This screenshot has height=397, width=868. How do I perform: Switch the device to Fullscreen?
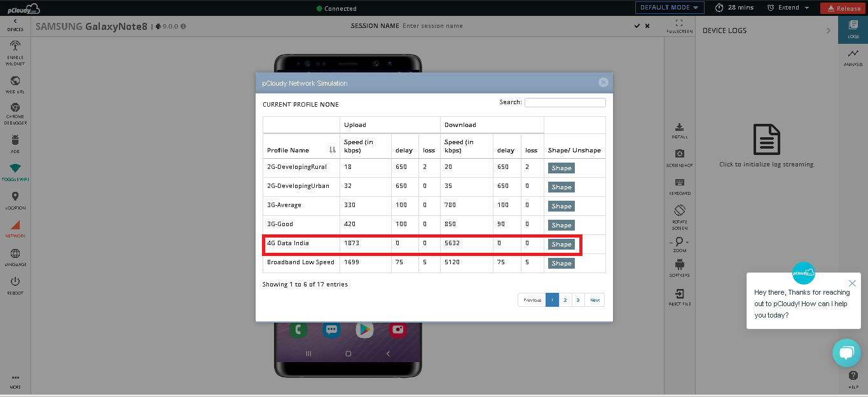[679, 26]
